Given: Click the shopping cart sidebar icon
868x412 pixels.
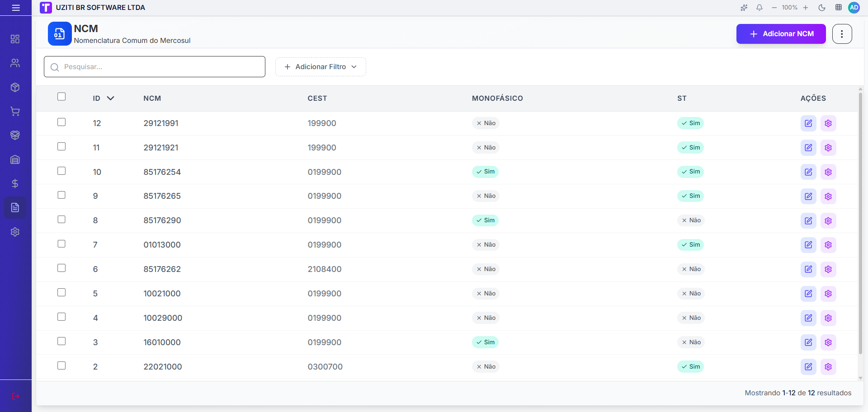Looking at the screenshot, I should (15, 111).
